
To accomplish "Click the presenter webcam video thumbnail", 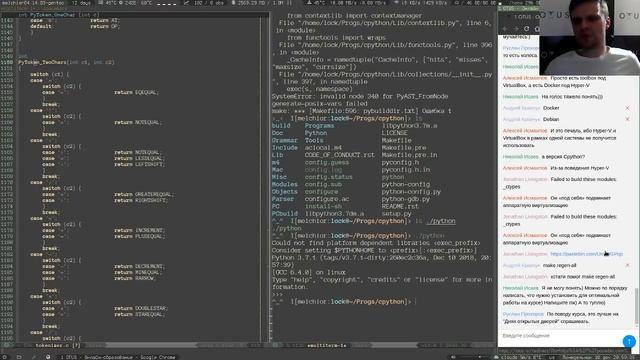I will pyautogui.click(x=589, y=38).
